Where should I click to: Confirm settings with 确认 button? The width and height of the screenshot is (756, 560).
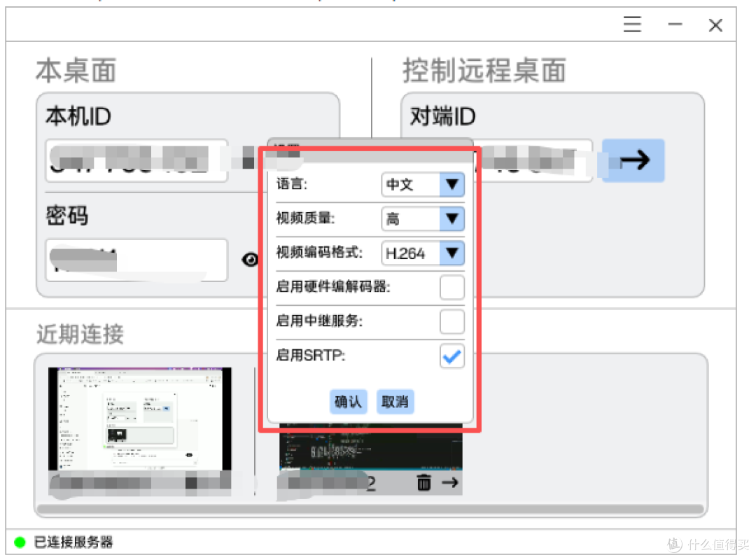[x=348, y=401]
